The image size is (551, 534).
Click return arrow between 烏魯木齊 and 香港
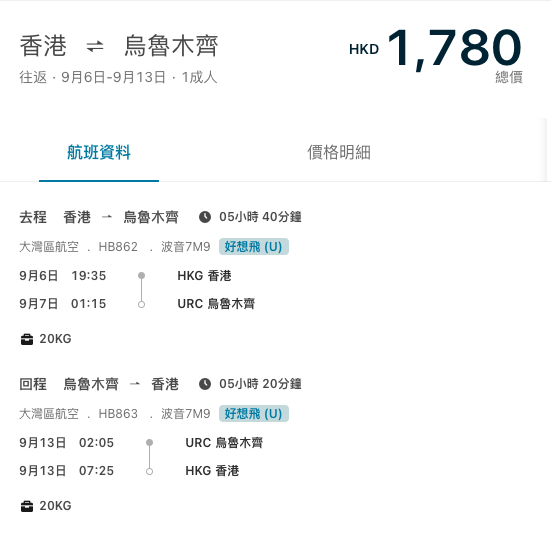[x=135, y=384]
